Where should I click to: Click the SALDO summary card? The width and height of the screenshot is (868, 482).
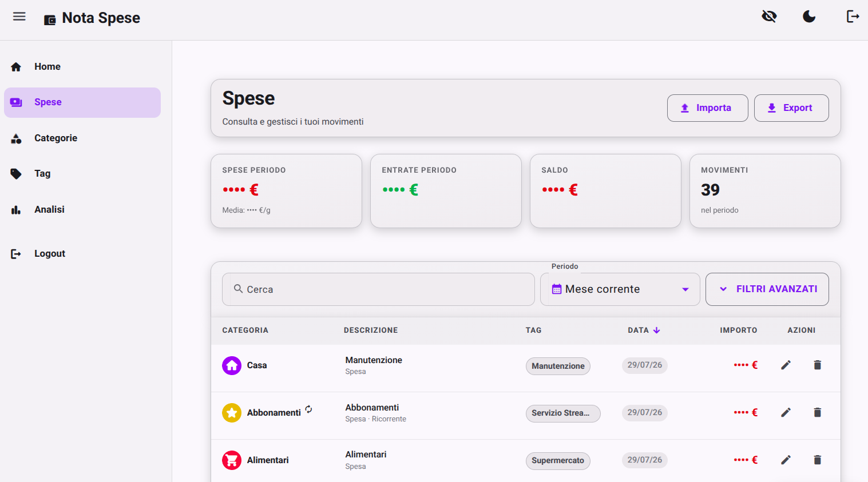(x=605, y=191)
